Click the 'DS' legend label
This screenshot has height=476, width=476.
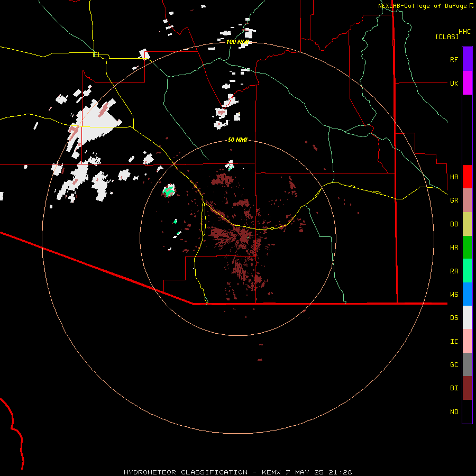tap(454, 318)
